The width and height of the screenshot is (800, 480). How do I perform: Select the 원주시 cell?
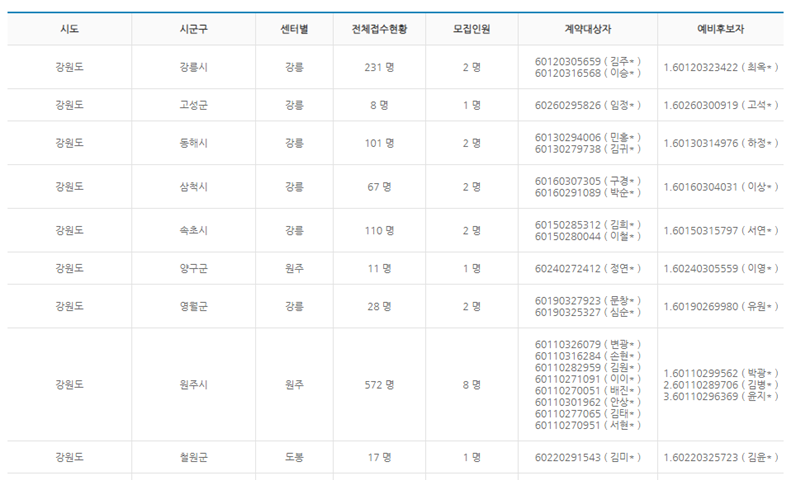pos(193,385)
